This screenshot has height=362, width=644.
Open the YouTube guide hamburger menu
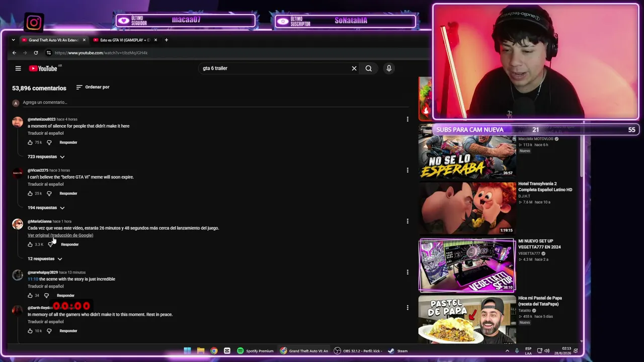click(18, 68)
